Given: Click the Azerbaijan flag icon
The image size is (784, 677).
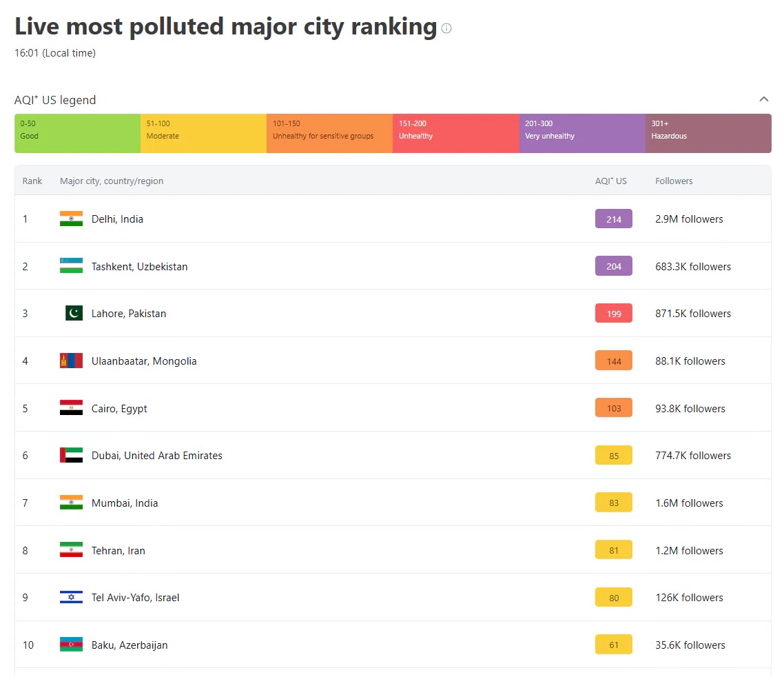Looking at the screenshot, I should [x=71, y=645].
